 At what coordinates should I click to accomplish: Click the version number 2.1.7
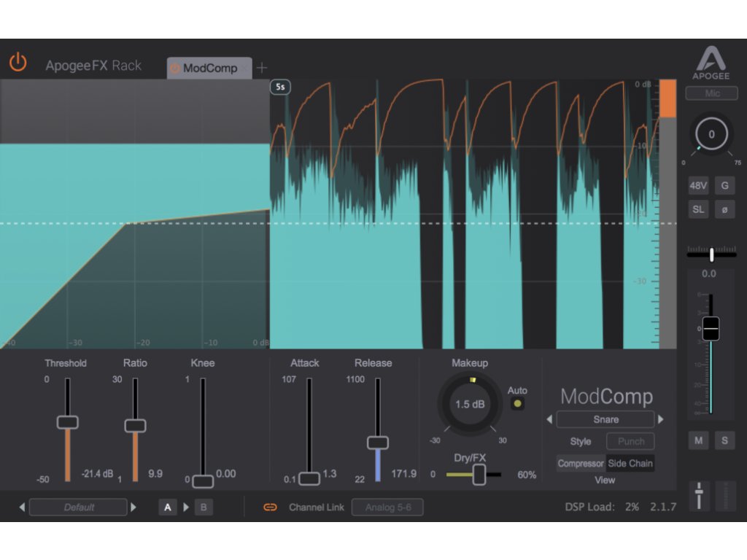pos(663,507)
